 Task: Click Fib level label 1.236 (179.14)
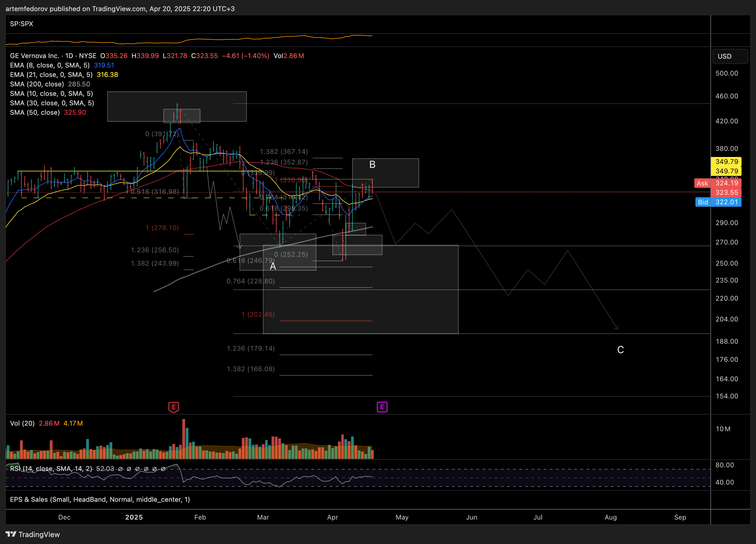(x=251, y=348)
